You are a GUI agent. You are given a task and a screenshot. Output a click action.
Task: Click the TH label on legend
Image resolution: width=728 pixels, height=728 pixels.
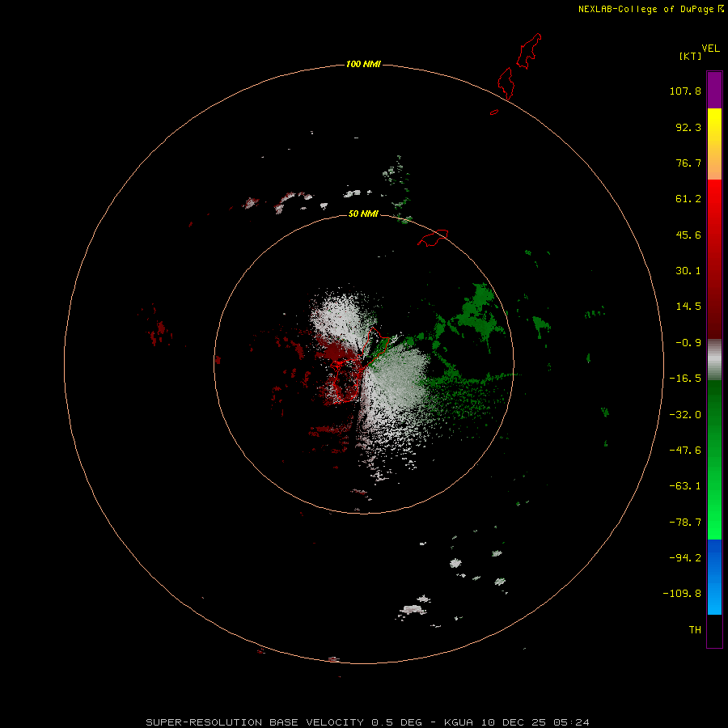(x=695, y=629)
